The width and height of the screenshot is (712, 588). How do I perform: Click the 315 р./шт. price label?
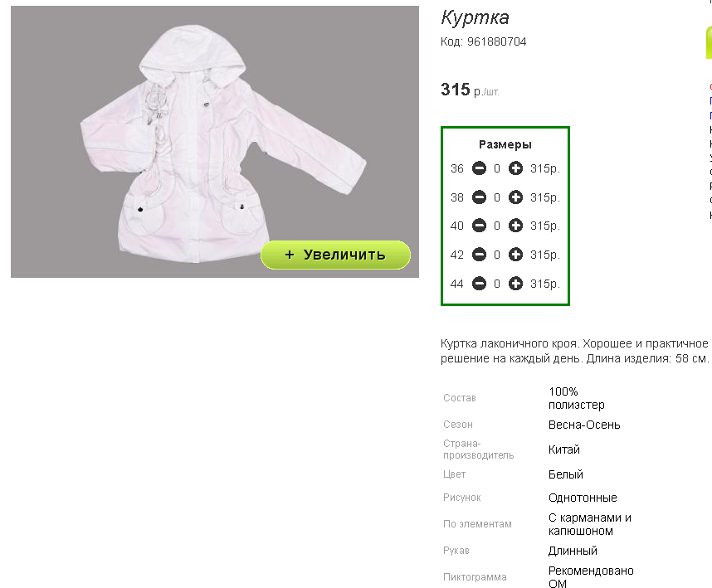point(470,90)
